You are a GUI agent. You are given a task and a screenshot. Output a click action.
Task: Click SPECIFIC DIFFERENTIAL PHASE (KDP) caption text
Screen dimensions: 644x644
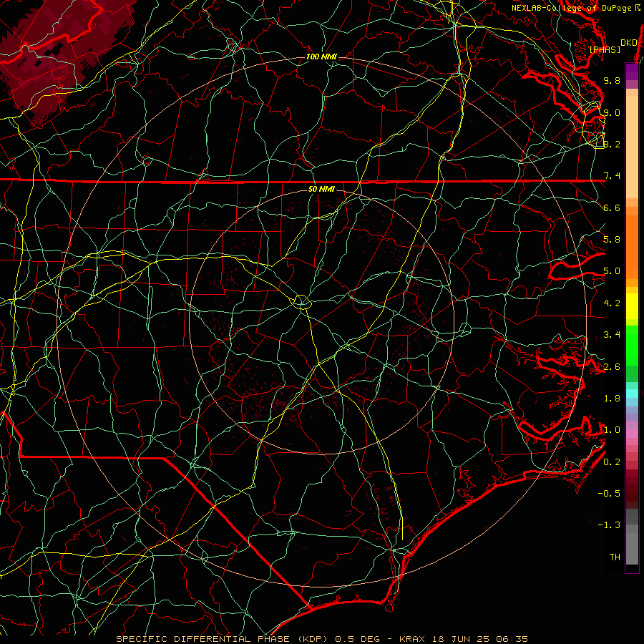(223, 639)
